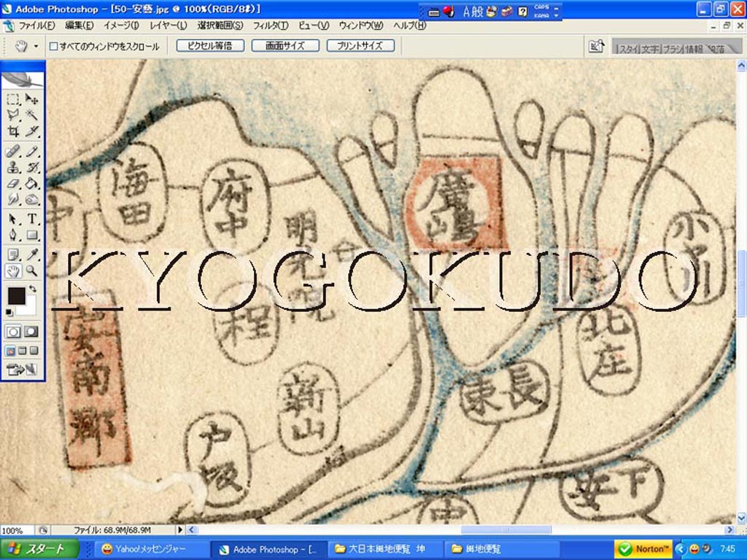The image size is (747, 560).
Task: Switch to the 文字 palette tab
Action: click(x=649, y=49)
